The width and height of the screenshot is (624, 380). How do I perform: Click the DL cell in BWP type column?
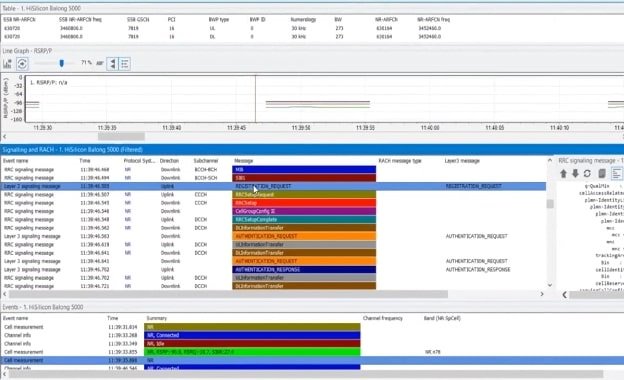pyautogui.click(x=212, y=37)
